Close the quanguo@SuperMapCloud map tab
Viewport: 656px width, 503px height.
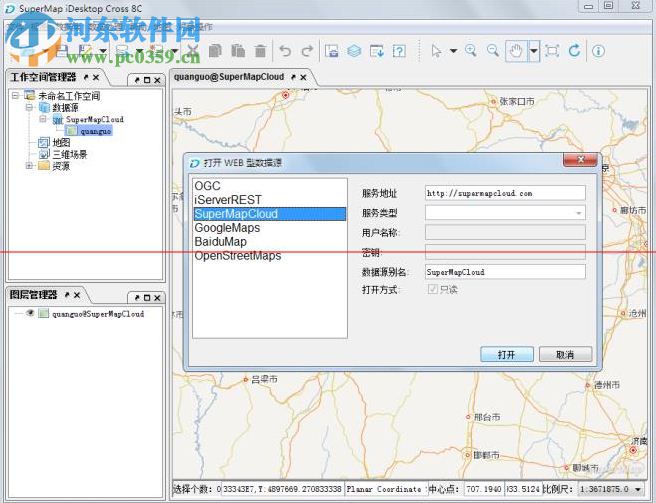coord(303,77)
